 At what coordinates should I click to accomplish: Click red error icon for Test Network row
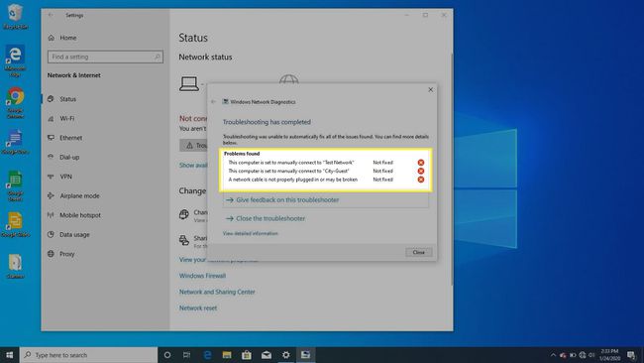(x=421, y=163)
